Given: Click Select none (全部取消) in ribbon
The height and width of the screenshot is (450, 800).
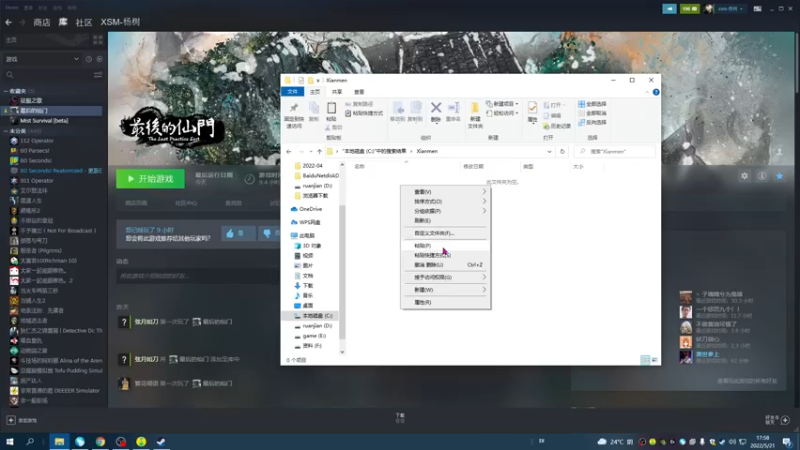Looking at the screenshot, I should point(592,113).
